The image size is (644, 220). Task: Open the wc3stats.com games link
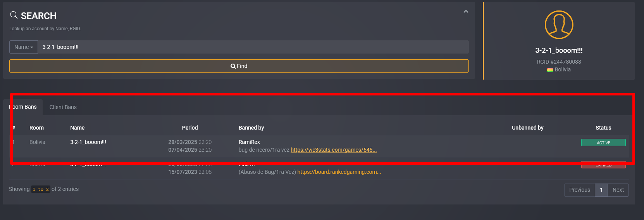pyautogui.click(x=334, y=150)
